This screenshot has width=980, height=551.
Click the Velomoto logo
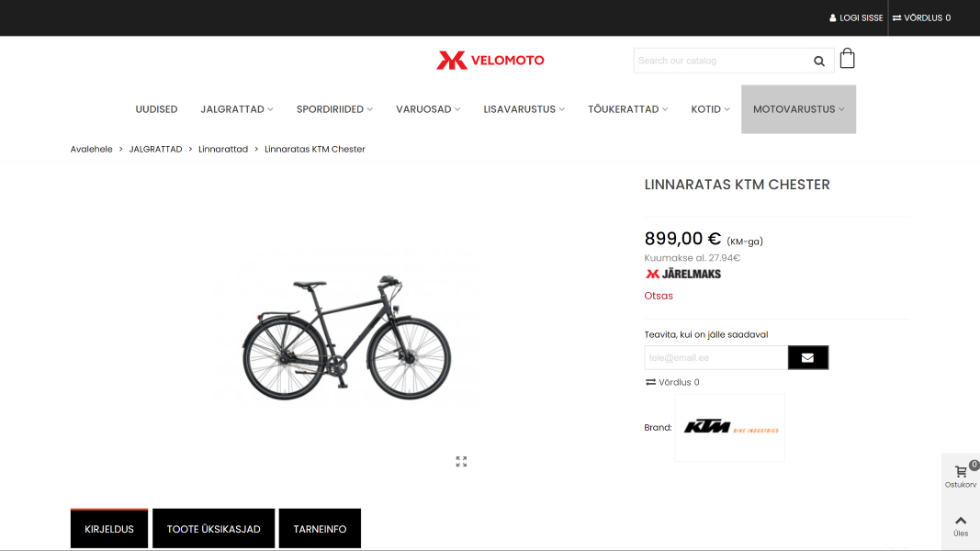click(x=490, y=60)
